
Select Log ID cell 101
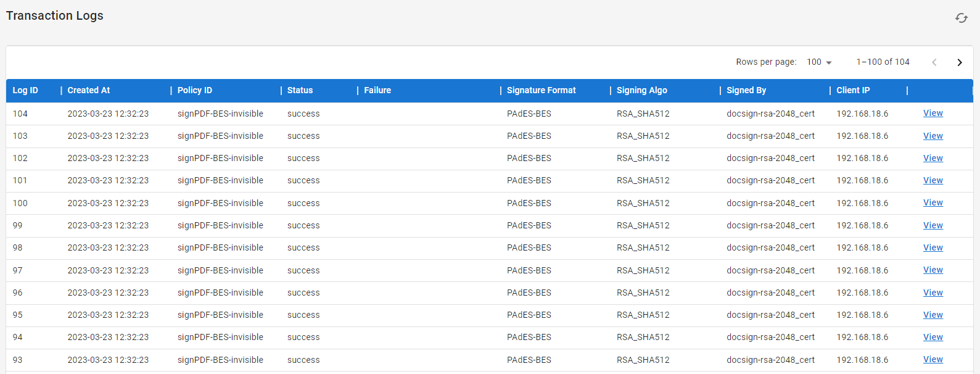coord(20,180)
